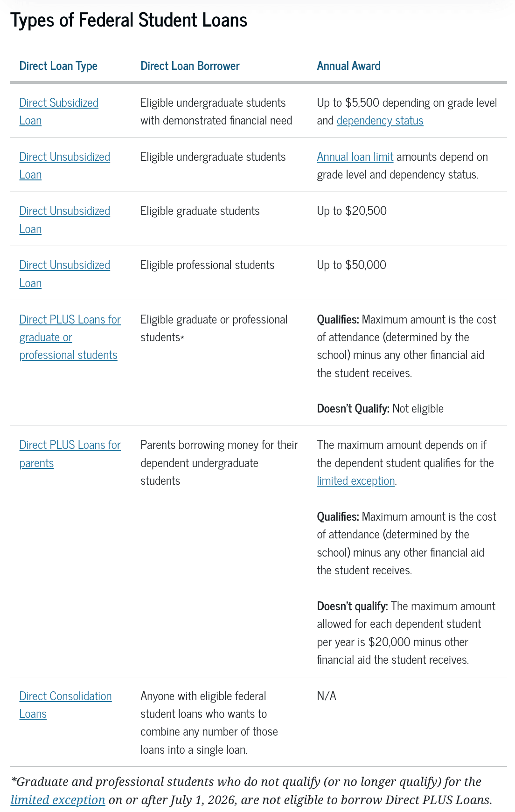Click the Doesn't Qualify: Not eligible text

click(x=380, y=408)
